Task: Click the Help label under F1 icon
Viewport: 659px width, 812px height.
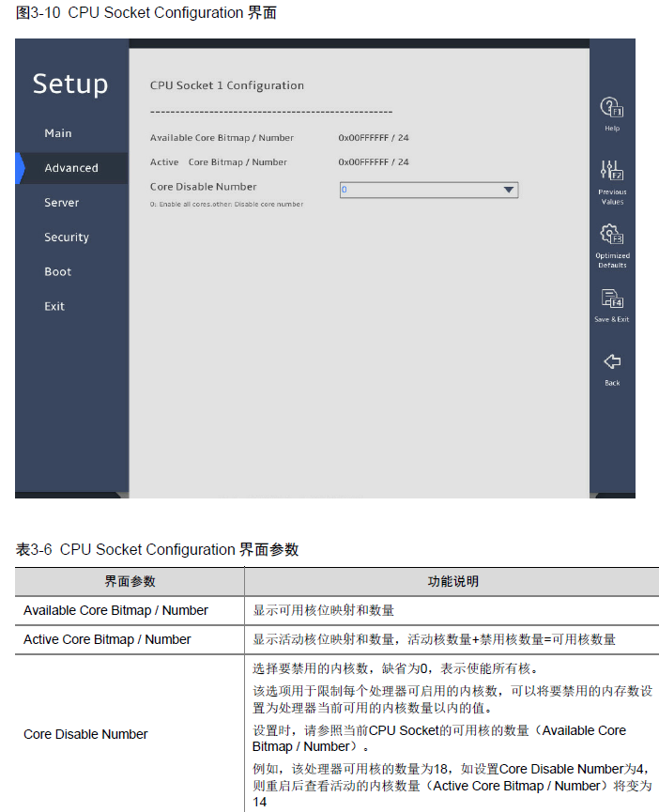Action: [612, 128]
